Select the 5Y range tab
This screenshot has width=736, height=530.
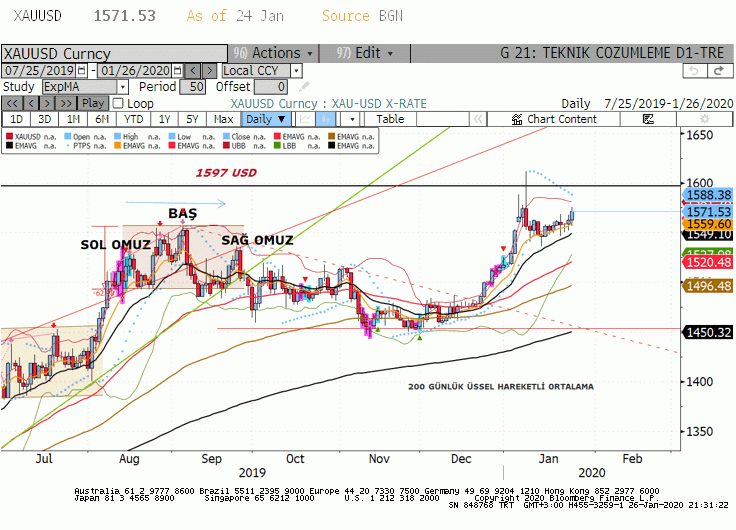click(192, 119)
